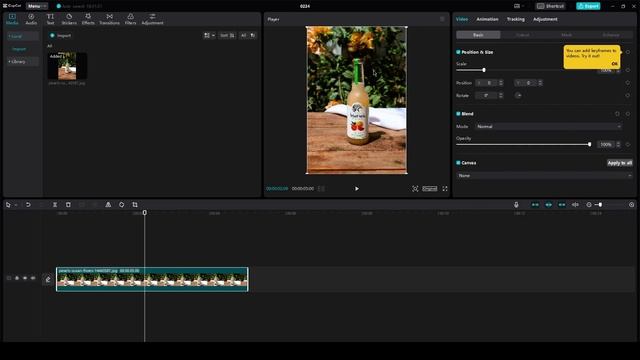Click the timeline zoom in icon
Screen dimensions: 640x360
631,204
